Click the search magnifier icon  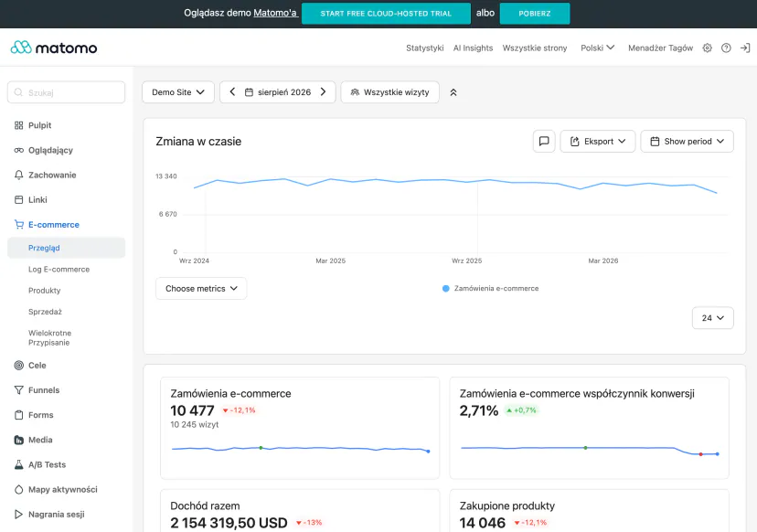18,92
